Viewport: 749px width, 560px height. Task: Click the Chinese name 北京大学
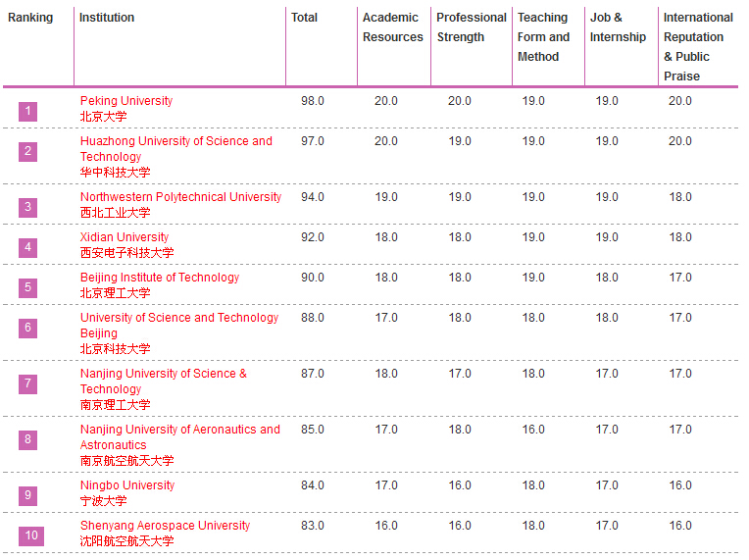(103, 117)
